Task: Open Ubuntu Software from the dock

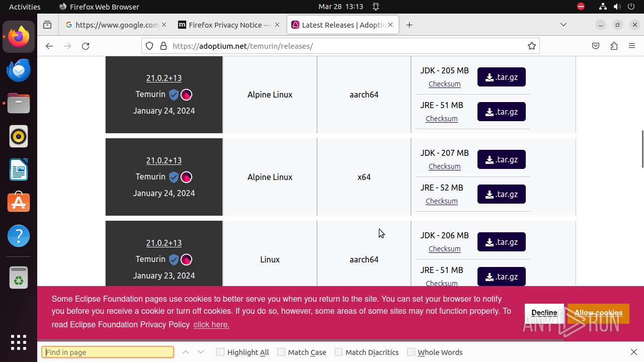Action: point(19,203)
